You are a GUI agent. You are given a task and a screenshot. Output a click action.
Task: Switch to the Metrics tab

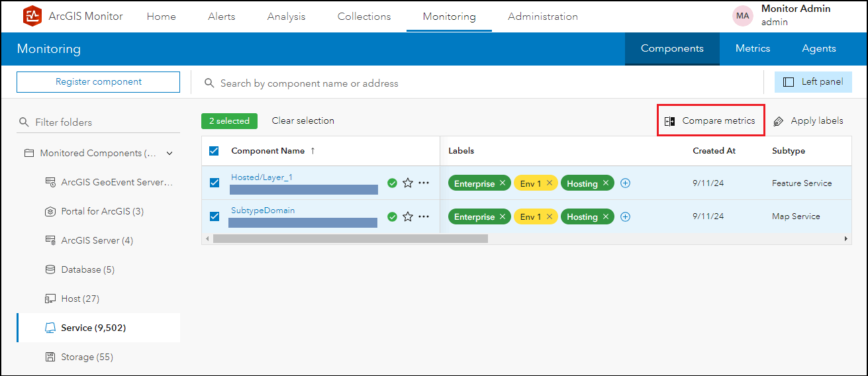[753, 48]
